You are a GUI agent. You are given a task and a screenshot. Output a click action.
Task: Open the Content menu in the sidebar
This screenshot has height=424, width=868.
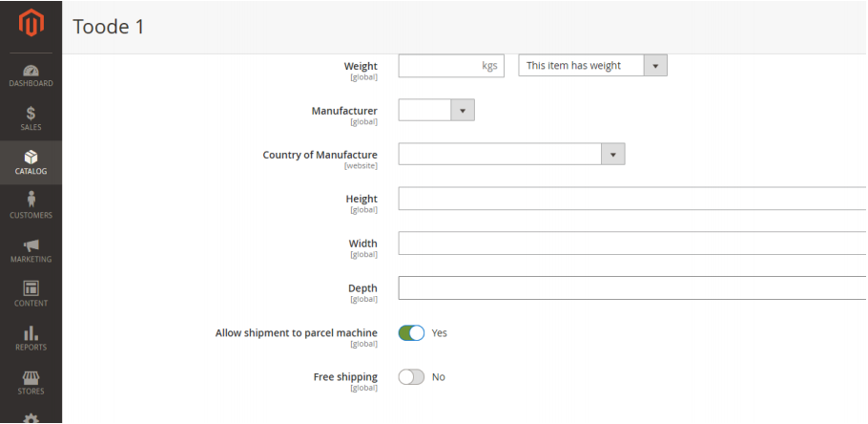click(31, 294)
